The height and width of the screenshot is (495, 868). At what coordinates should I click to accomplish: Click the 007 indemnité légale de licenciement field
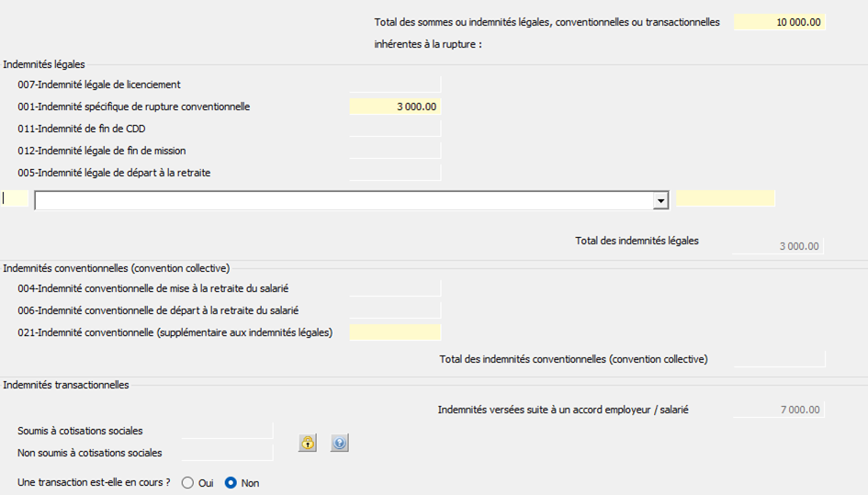395,84
